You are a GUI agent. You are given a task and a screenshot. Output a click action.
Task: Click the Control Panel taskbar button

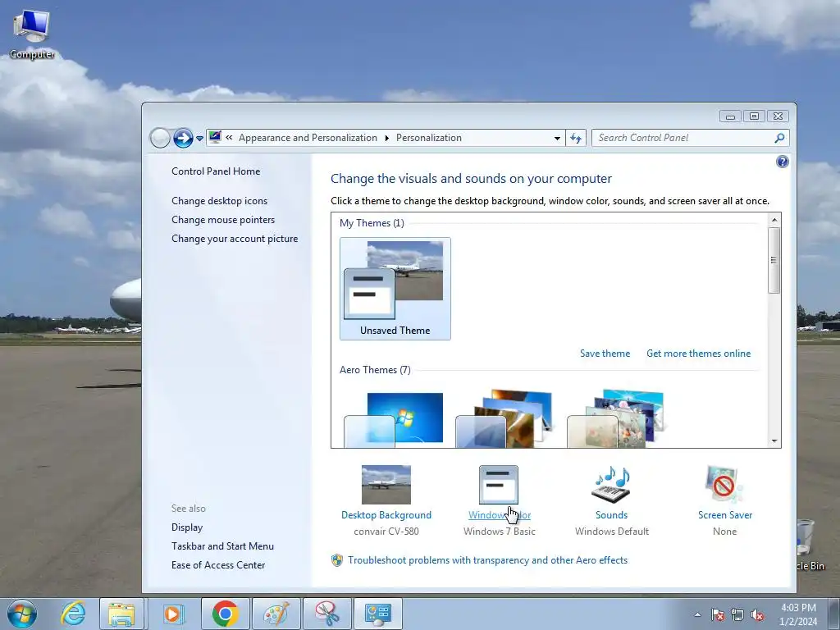click(x=378, y=614)
